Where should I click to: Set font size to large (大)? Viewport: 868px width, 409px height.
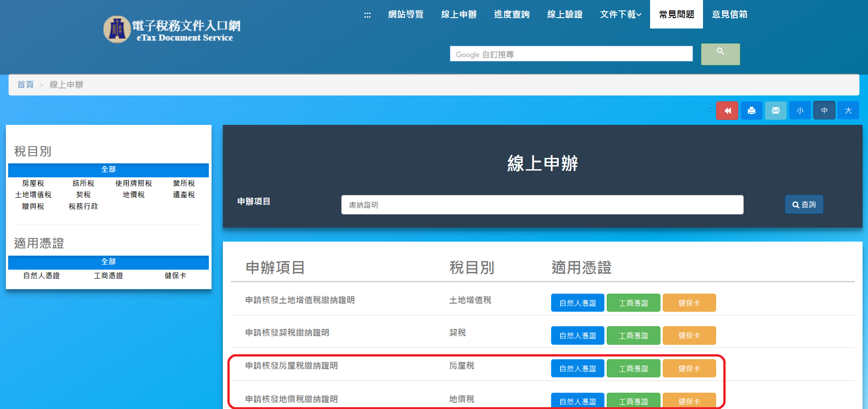coord(848,111)
